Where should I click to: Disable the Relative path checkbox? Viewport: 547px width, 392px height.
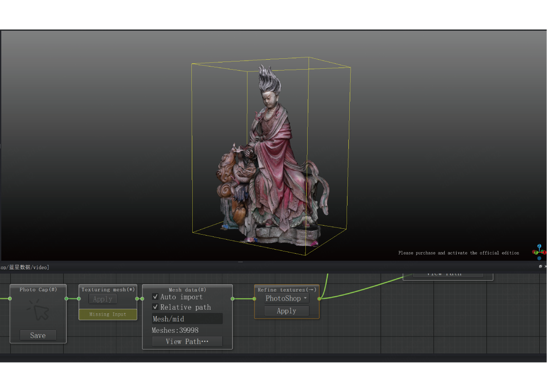tap(155, 307)
